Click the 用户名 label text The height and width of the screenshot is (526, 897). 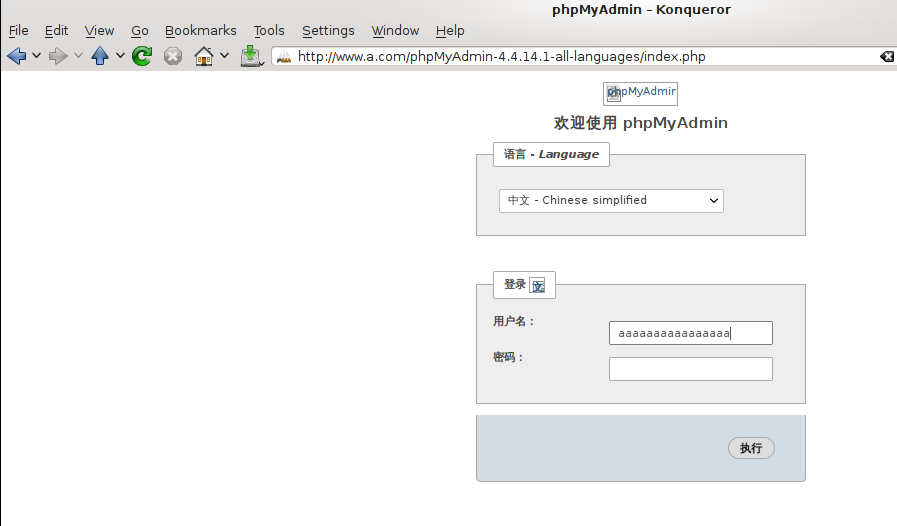pos(513,322)
